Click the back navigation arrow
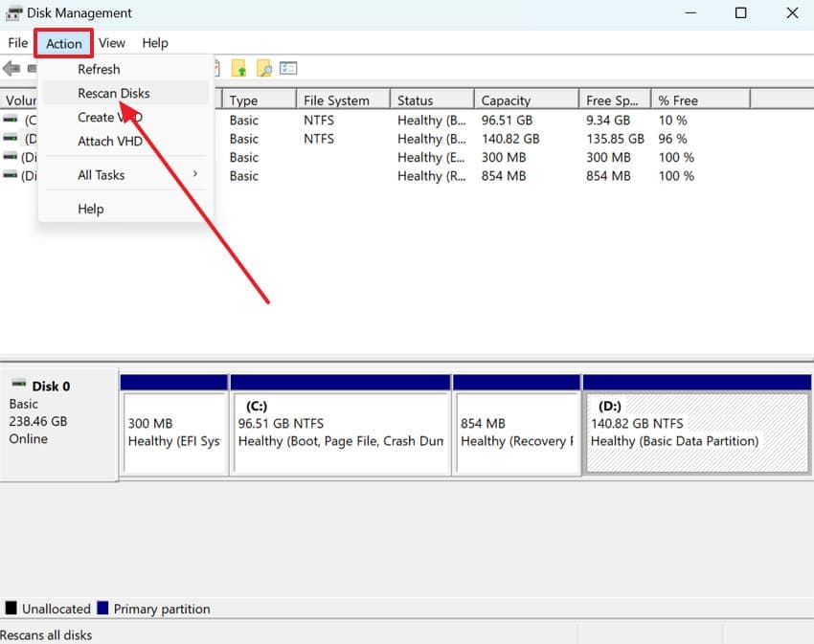Viewport: 814px width, 644px height. tap(12, 68)
